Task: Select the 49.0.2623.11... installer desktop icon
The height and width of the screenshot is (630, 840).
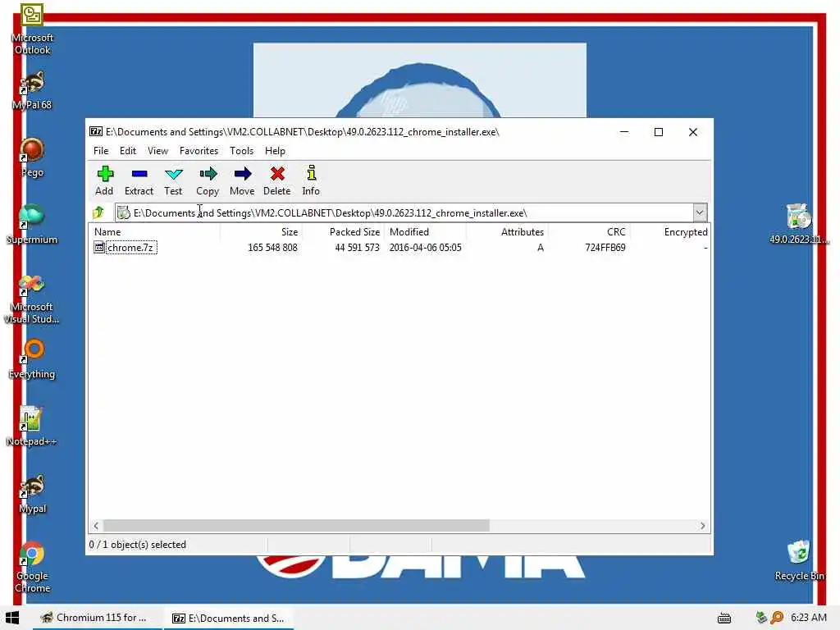Action: 799,224
